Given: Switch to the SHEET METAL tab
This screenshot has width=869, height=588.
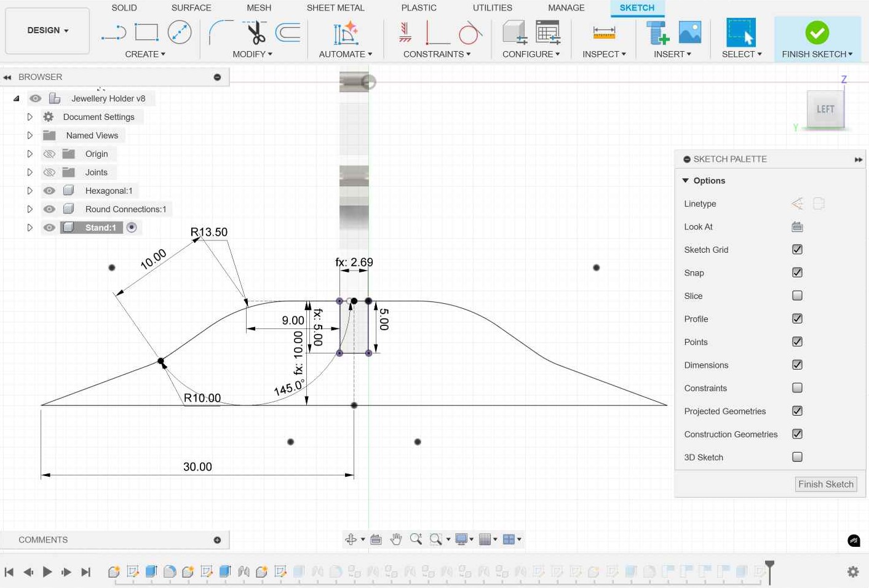Looking at the screenshot, I should point(336,7).
